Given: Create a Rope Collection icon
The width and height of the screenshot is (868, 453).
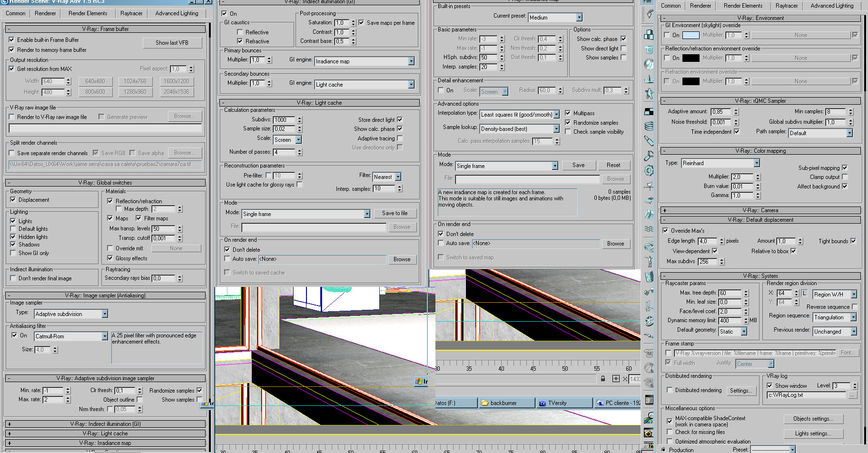Looking at the screenshot, I should [649, 79].
